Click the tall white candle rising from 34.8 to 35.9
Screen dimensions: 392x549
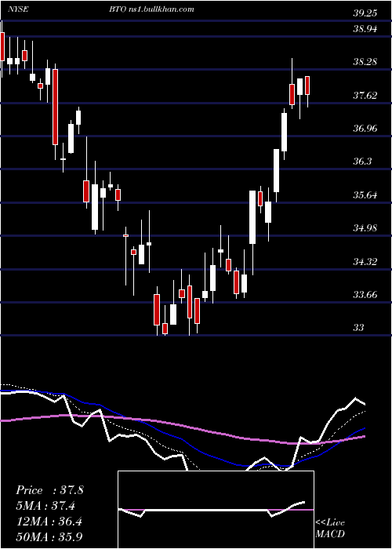point(252,217)
